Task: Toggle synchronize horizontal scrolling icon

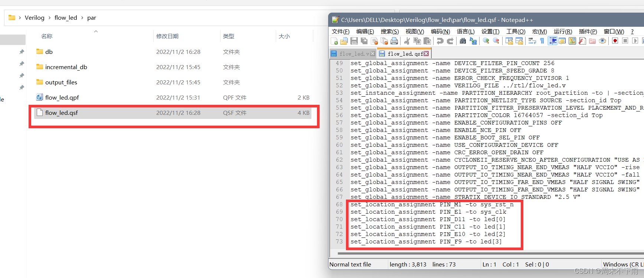Action: (x=519, y=41)
